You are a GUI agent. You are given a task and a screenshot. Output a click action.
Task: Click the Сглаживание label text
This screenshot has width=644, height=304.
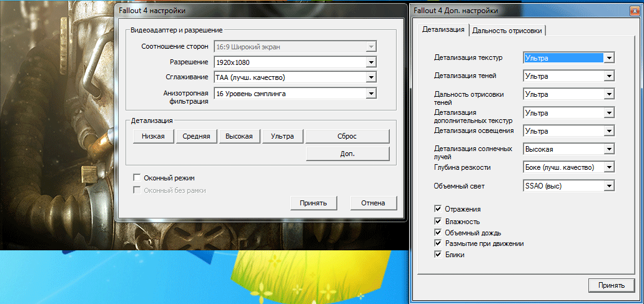click(x=187, y=77)
